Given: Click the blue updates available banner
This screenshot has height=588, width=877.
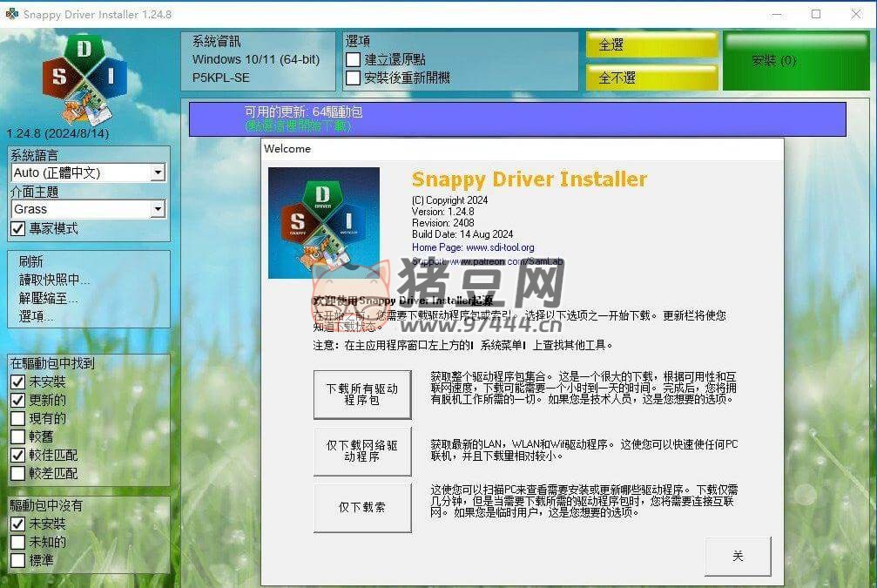Looking at the screenshot, I should (x=517, y=119).
